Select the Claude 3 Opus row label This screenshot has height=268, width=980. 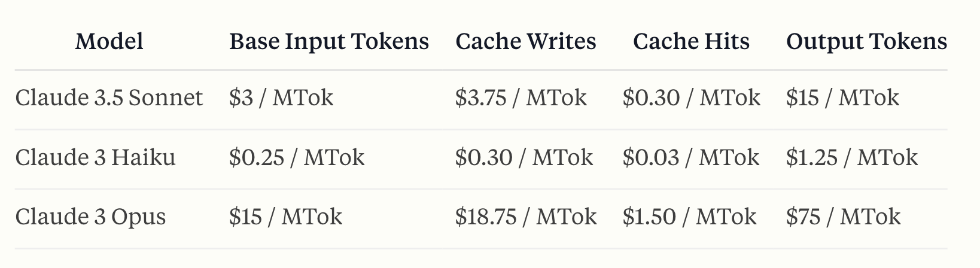click(90, 217)
